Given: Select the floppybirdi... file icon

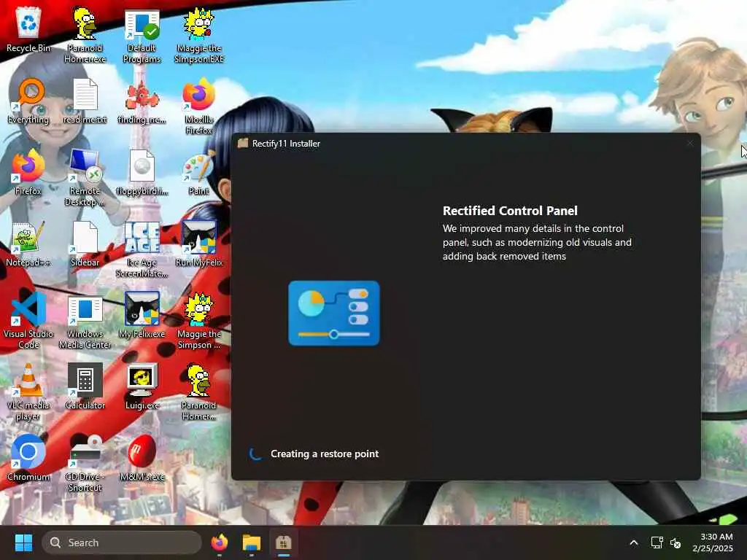Looking at the screenshot, I should point(142,172).
